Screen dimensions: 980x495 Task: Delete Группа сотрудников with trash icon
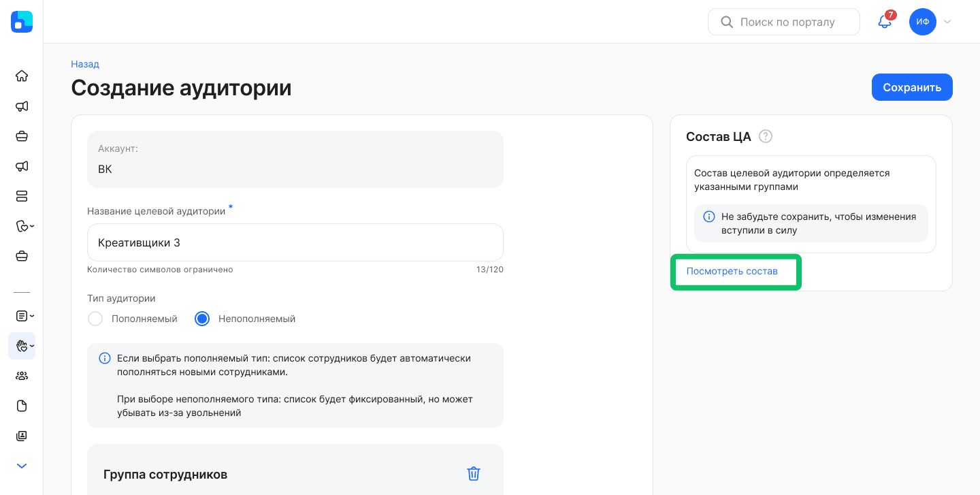tap(474, 474)
